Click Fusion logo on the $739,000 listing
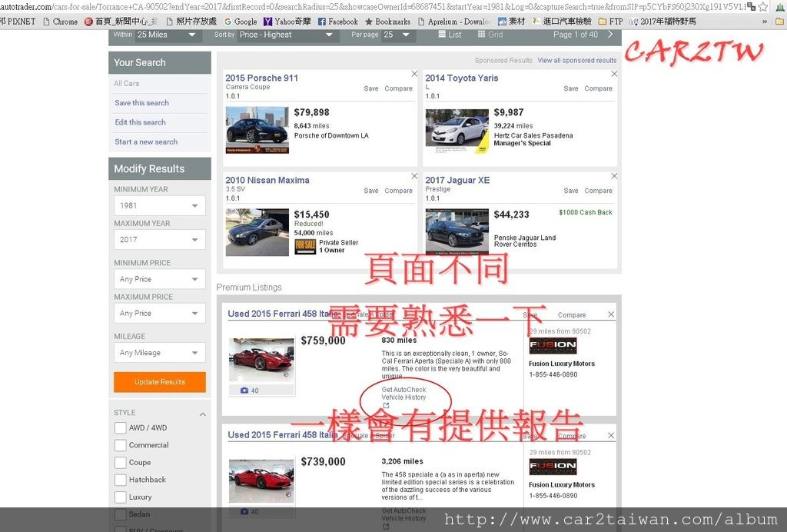This screenshot has height=532, width=787. pyautogui.click(x=553, y=466)
